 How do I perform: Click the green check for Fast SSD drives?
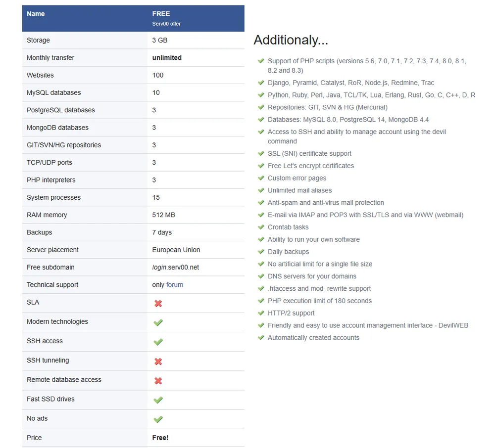pyautogui.click(x=158, y=400)
